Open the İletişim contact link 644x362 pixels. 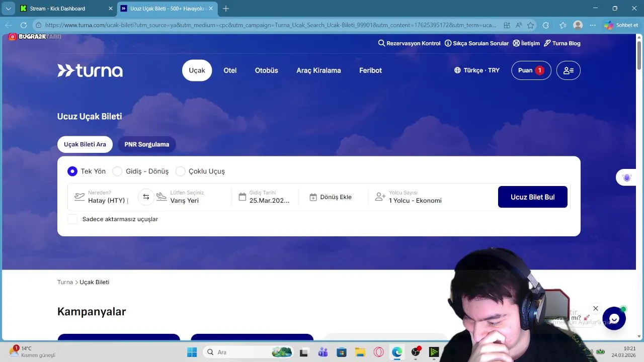point(526,43)
